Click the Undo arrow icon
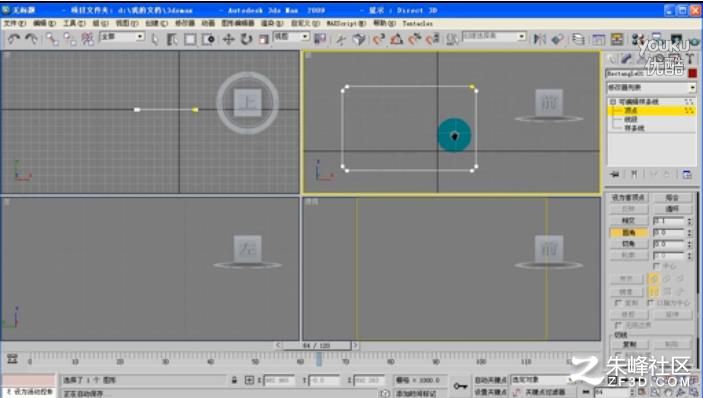703x398 pixels. click(x=13, y=39)
